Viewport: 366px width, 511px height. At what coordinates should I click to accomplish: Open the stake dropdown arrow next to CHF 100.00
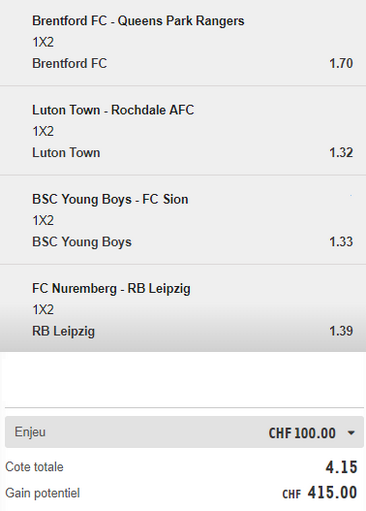[351, 433]
